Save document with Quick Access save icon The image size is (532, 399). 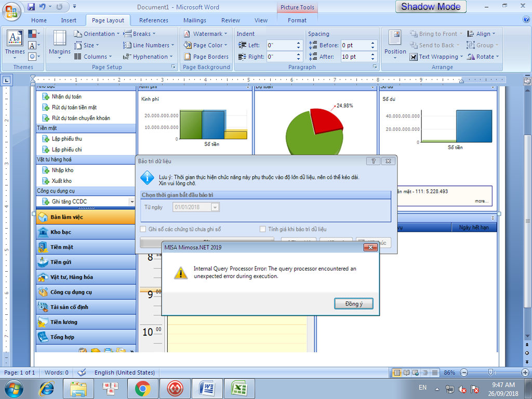coord(31,6)
